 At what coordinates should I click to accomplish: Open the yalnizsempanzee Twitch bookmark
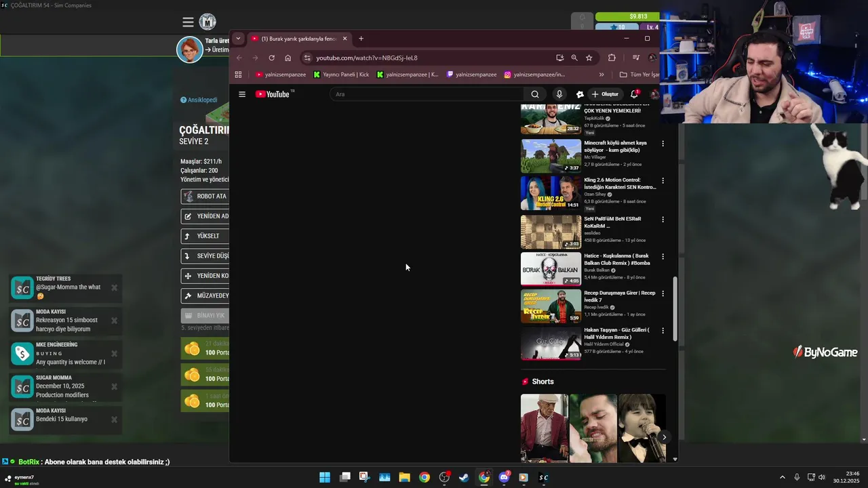[x=472, y=75]
